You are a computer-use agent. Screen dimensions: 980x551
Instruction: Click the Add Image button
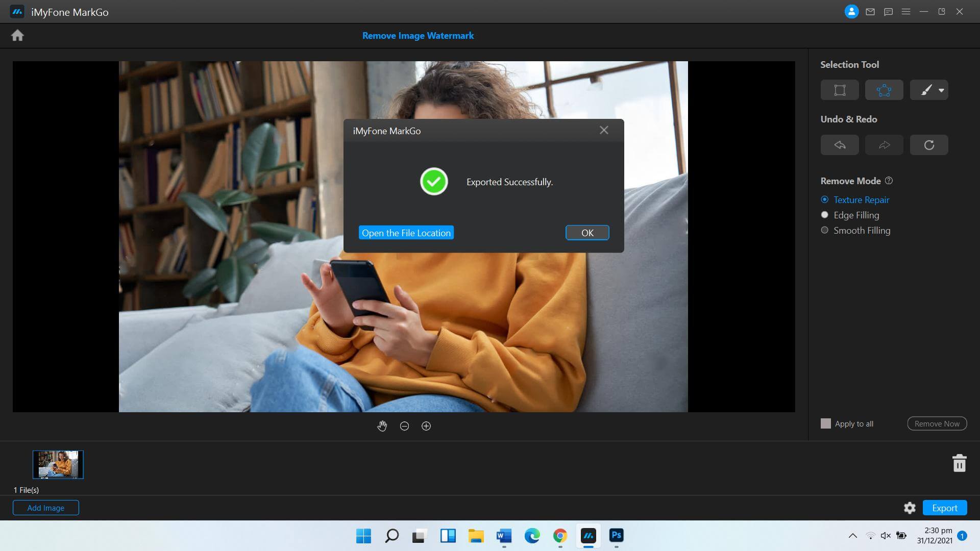point(46,508)
